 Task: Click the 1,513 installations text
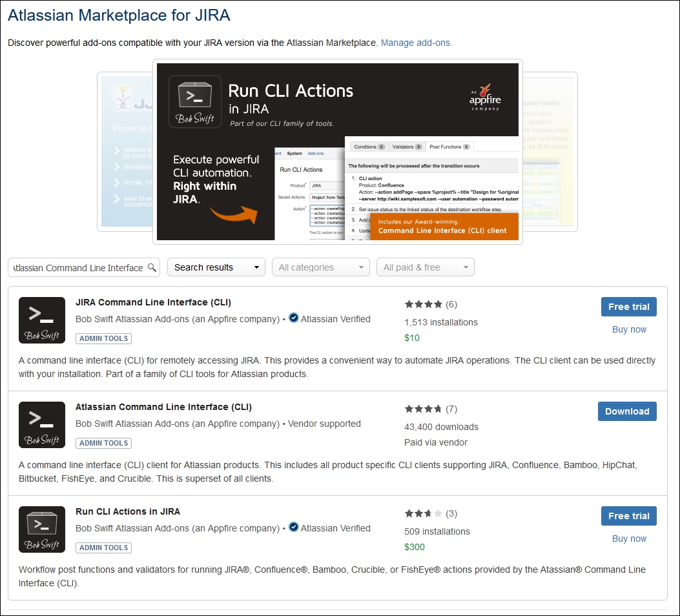pos(441,322)
